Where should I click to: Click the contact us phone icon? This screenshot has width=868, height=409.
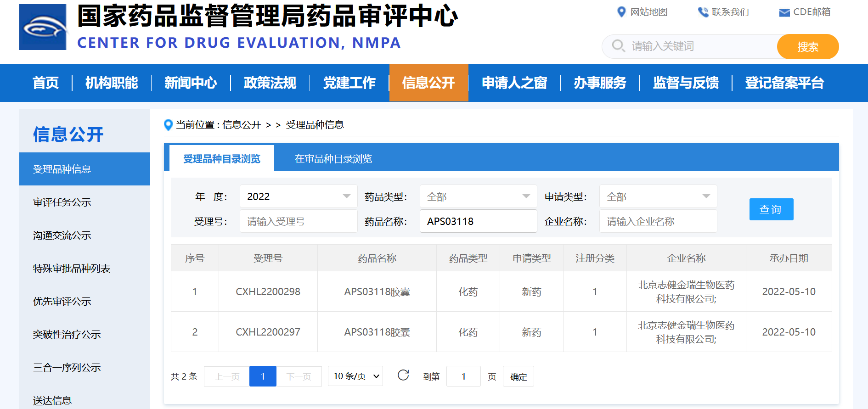(703, 12)
